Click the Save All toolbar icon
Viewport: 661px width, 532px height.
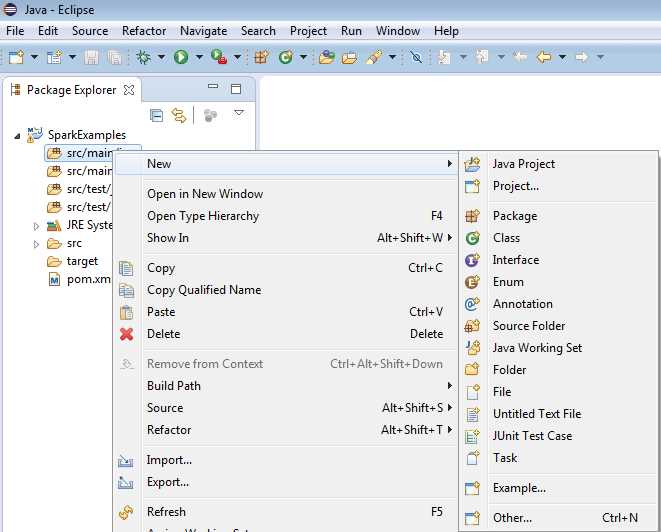click(114, 57)
